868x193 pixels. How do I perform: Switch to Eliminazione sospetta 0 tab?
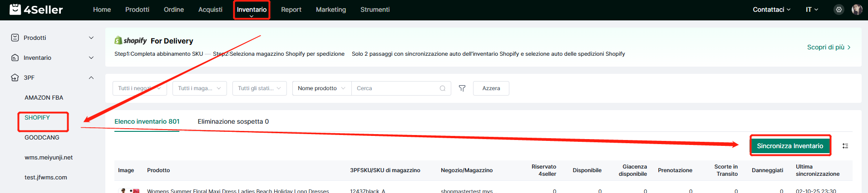pos(233,121)
